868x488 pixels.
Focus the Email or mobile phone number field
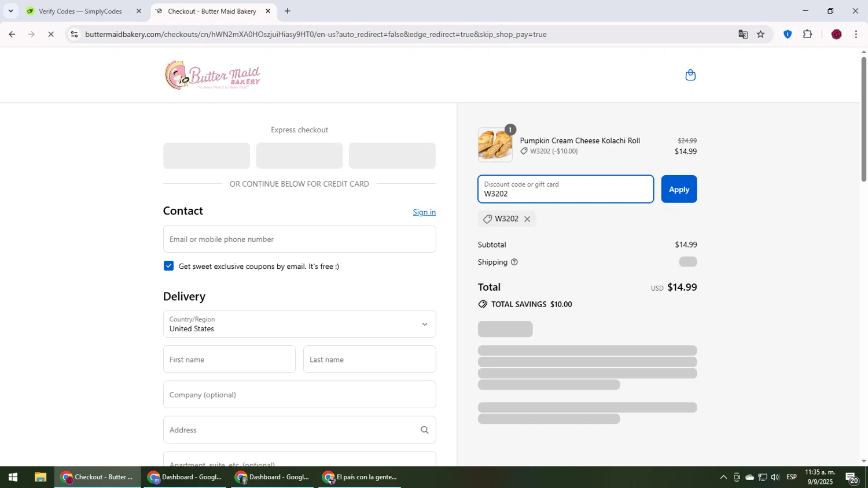pos(299,239)
